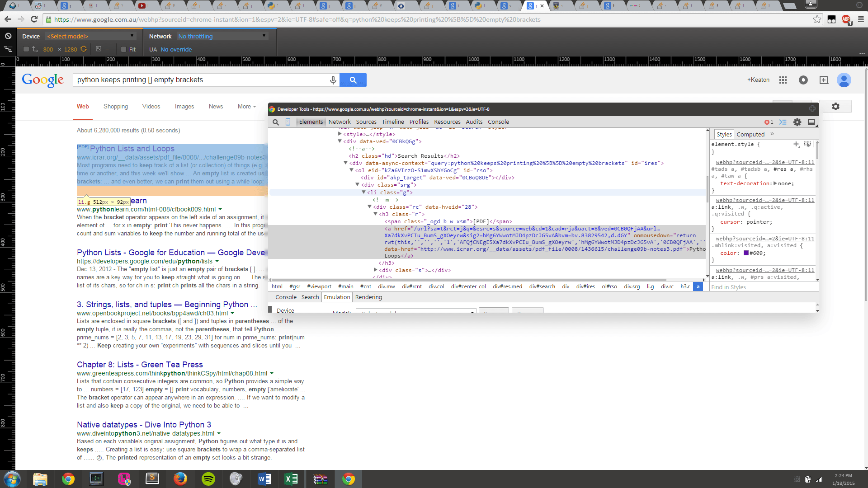This screenshot has height=488, width=868.
Task: Click the device pixel ratio icon
Action: pyautogui.click(x=99, y=49)
